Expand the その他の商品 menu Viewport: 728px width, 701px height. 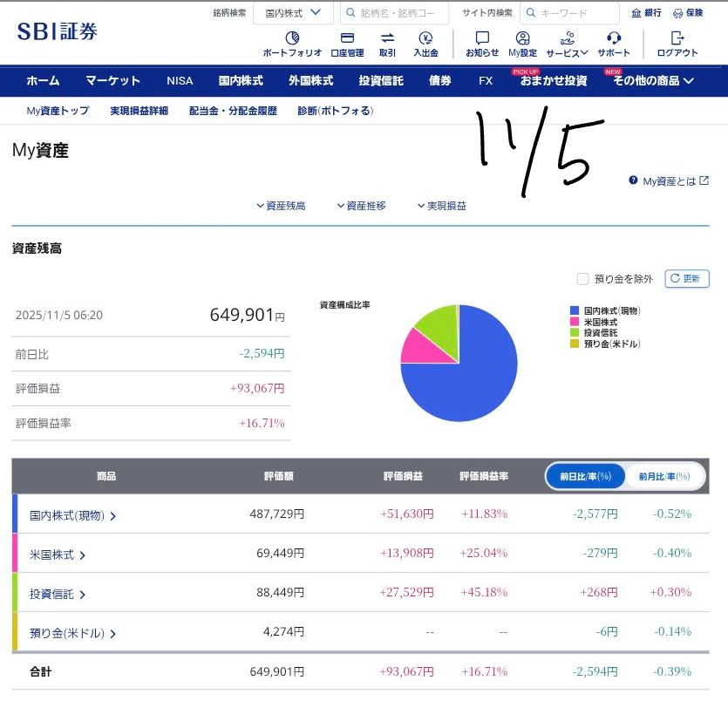[653, 81]
